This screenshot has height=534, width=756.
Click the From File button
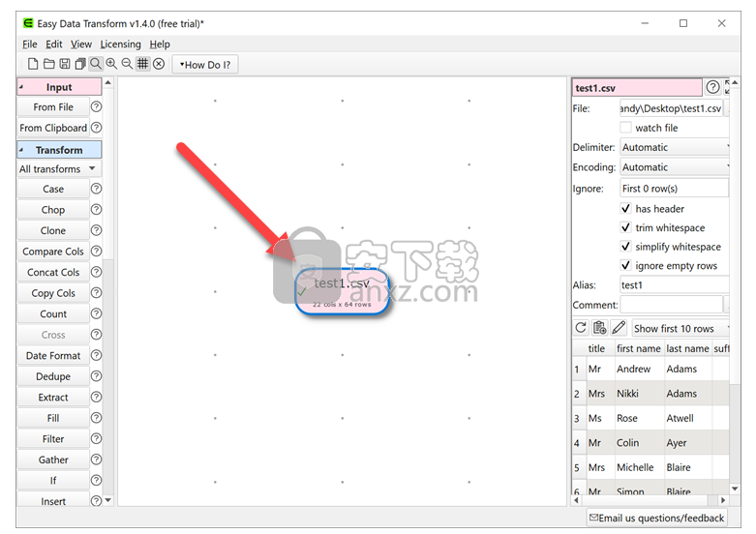click(53, 107)
